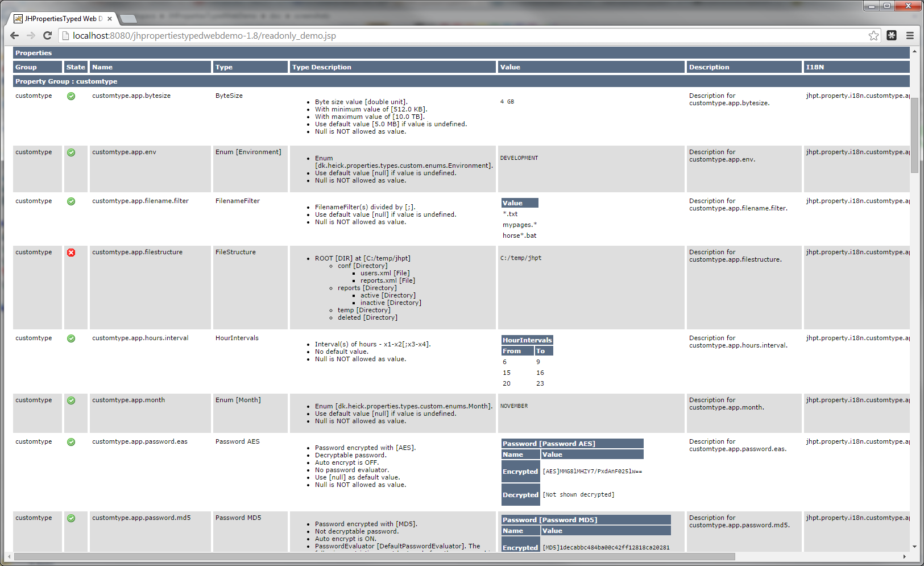Click the page icon inside the address bar
This screenshot has height=566, width=924.
tap(66, 35)
